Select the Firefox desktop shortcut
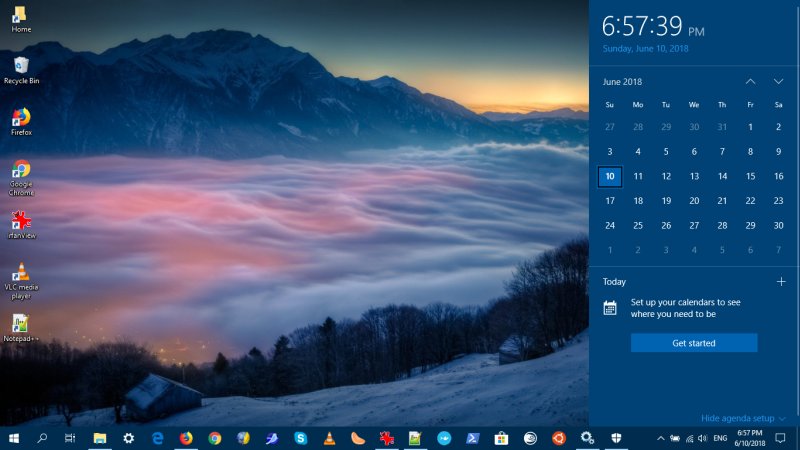Viewport: 800px width, 450px height. [21, 122]
